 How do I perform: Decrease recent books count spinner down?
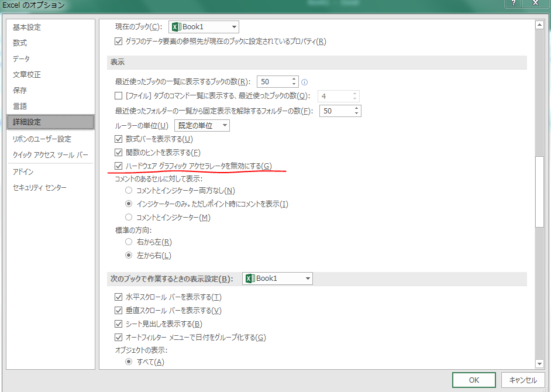coord(294,84)
